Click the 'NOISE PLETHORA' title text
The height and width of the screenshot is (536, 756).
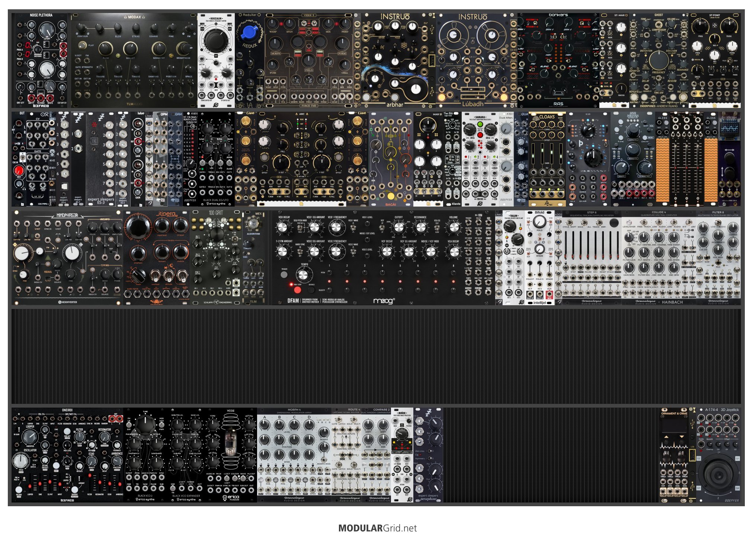coord(41,15)
